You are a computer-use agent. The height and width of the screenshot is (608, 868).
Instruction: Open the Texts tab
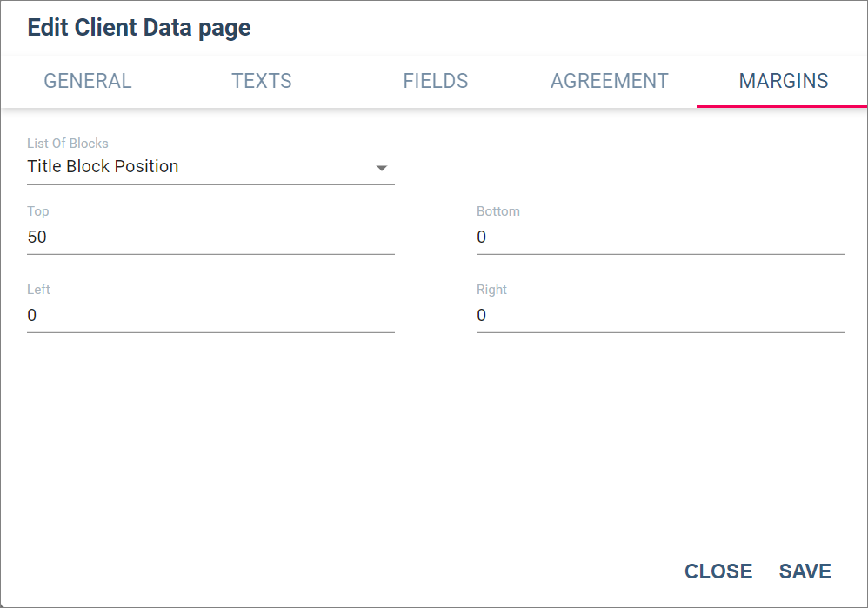point(261,81)
